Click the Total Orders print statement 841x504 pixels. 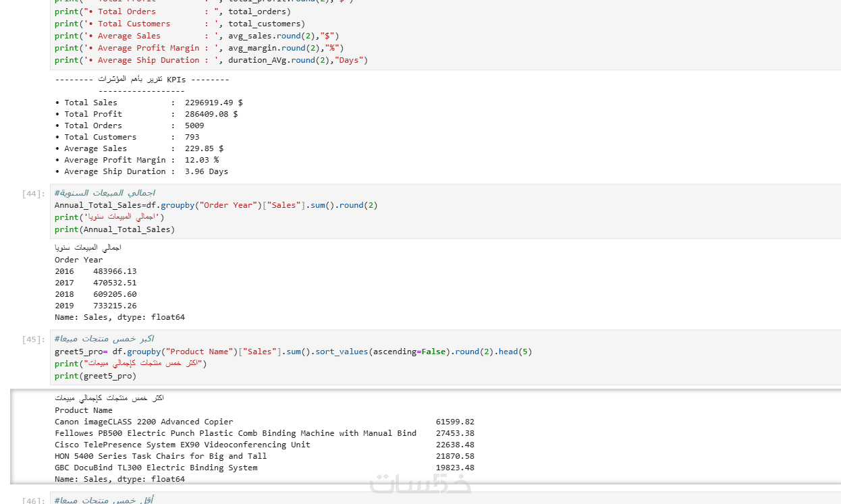(173, 11)
